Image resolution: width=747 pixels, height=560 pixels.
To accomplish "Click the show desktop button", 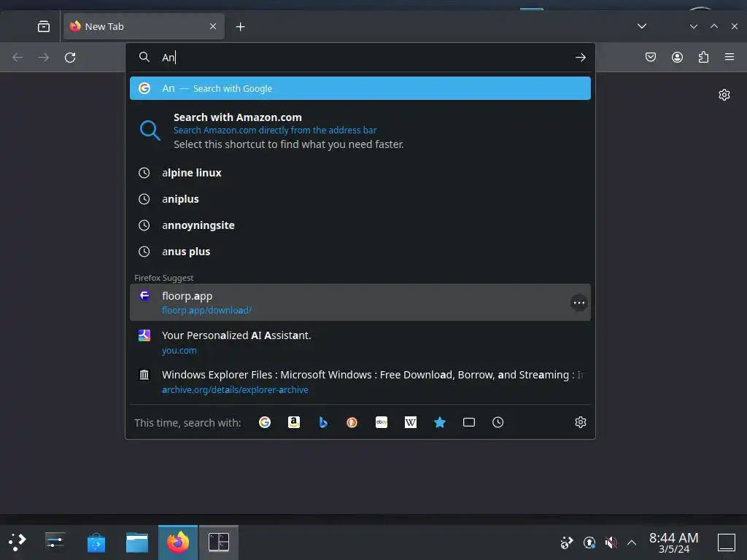I will 727,542.
